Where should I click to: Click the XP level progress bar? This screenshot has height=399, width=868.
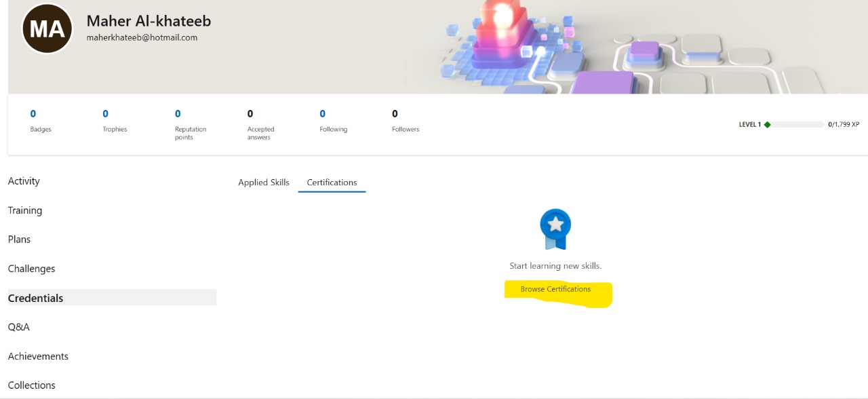click(x=794, y=125)
